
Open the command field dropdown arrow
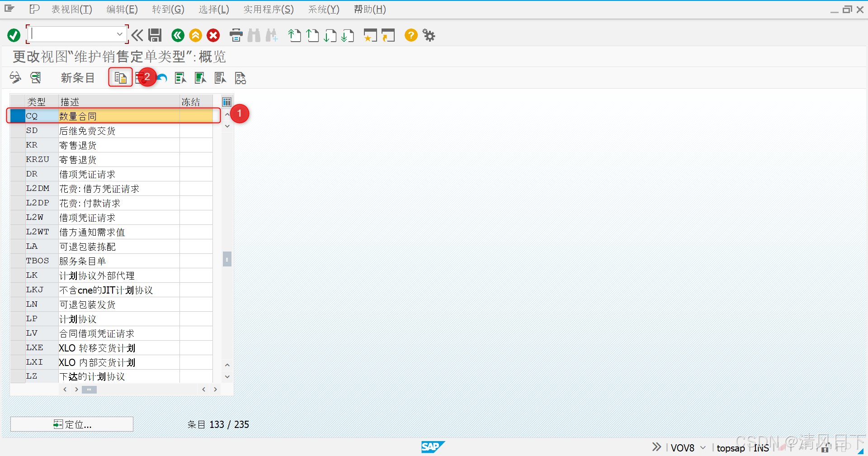click(x=119, y=34)
